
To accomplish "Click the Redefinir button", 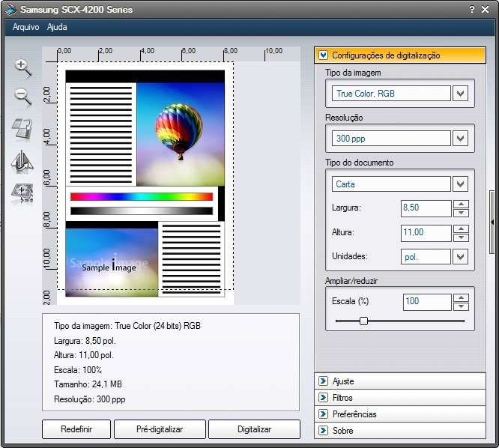I will coord(76,429).
